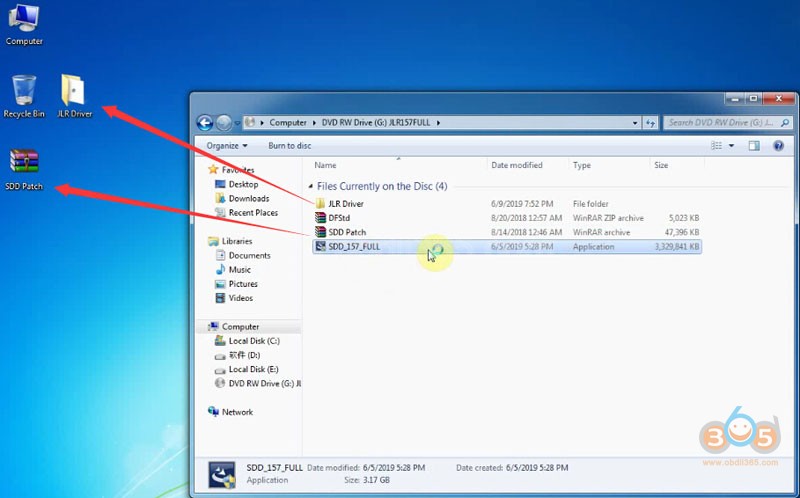Refresh the folder via address bar button
The image size is (800, 498).
(650, 123)
